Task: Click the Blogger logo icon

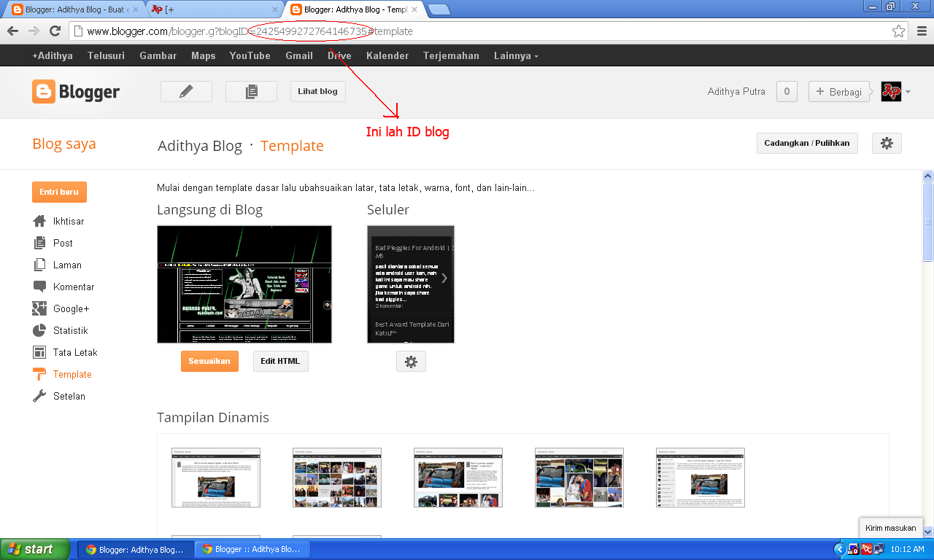Action: point(44,92)
